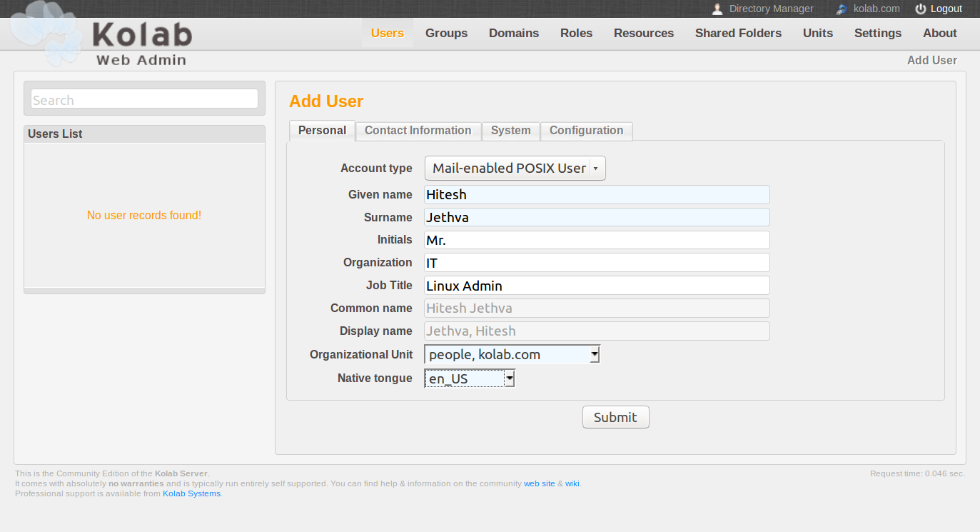980x532 pixels.
Task: Click the Add User breadcrumb text
Action: pyautogui.click(x=932, y=61)
